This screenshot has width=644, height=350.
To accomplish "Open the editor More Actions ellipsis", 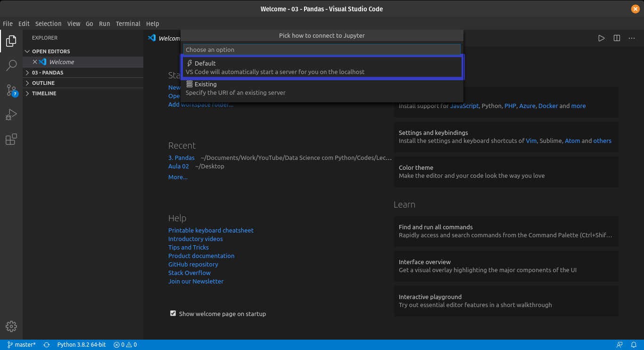I will coord(632,38).
